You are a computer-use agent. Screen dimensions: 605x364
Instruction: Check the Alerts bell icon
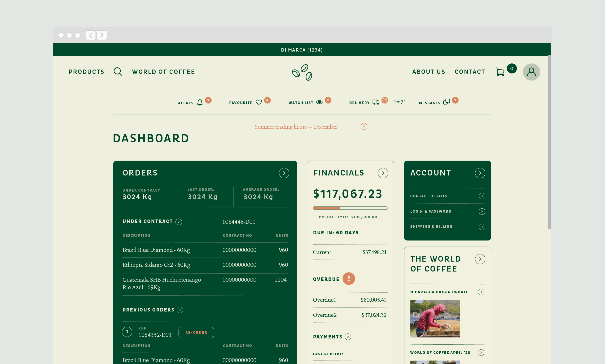(x=200, y=102)
